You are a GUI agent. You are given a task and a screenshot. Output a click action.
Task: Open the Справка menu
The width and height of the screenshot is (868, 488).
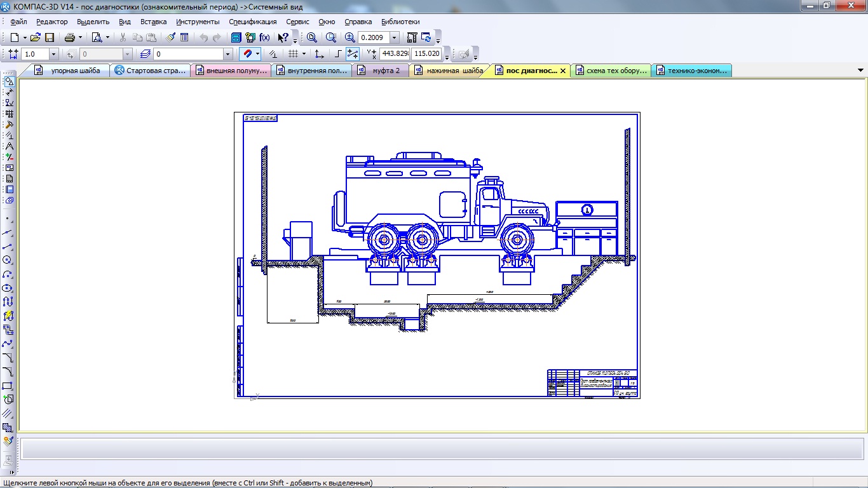[358, 22]
